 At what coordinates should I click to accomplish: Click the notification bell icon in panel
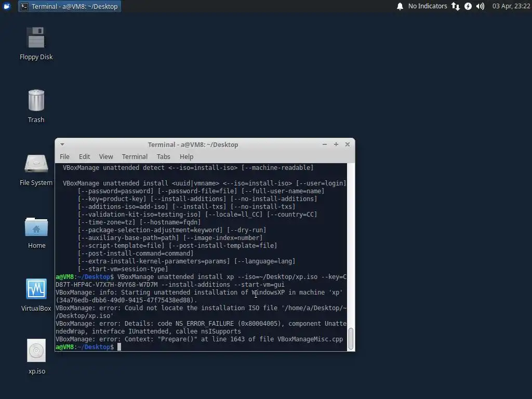coord(400,6)
